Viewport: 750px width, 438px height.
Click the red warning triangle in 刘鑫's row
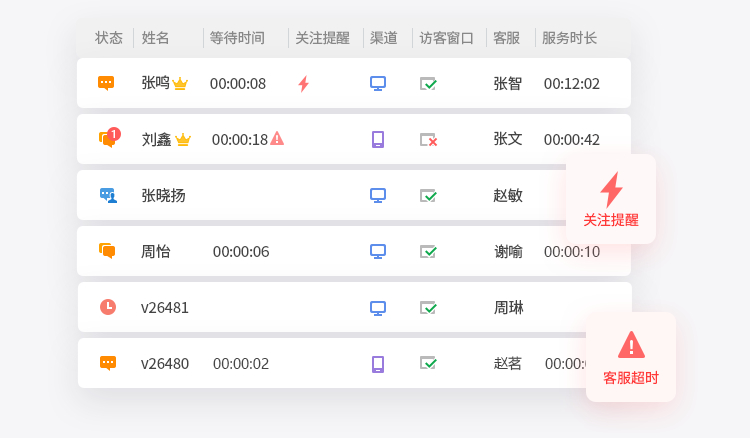coord(277,138)
